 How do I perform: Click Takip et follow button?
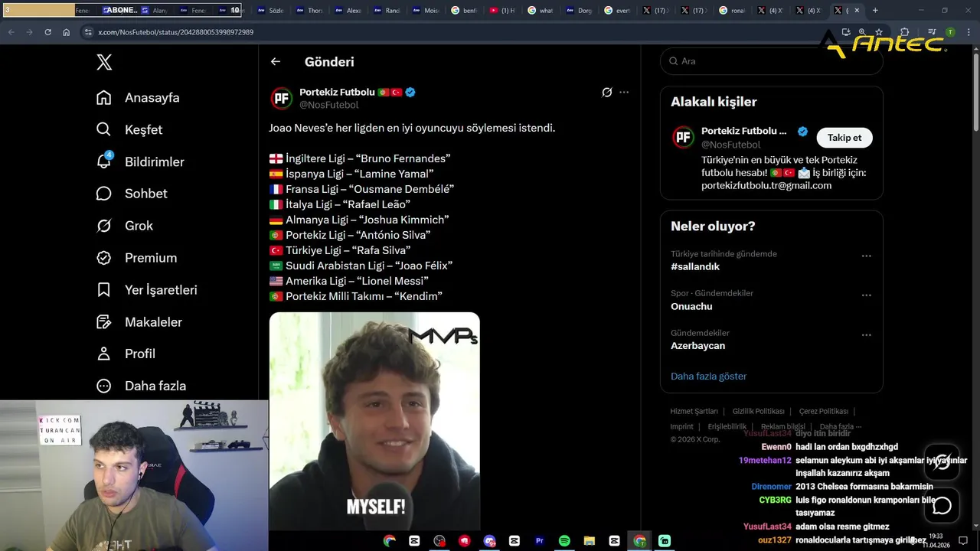click(x=844, y=138)
